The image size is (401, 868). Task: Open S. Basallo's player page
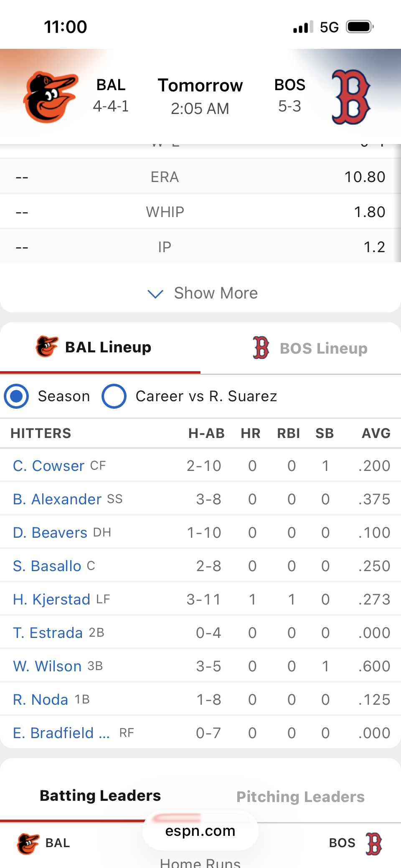tap(47, 566)
